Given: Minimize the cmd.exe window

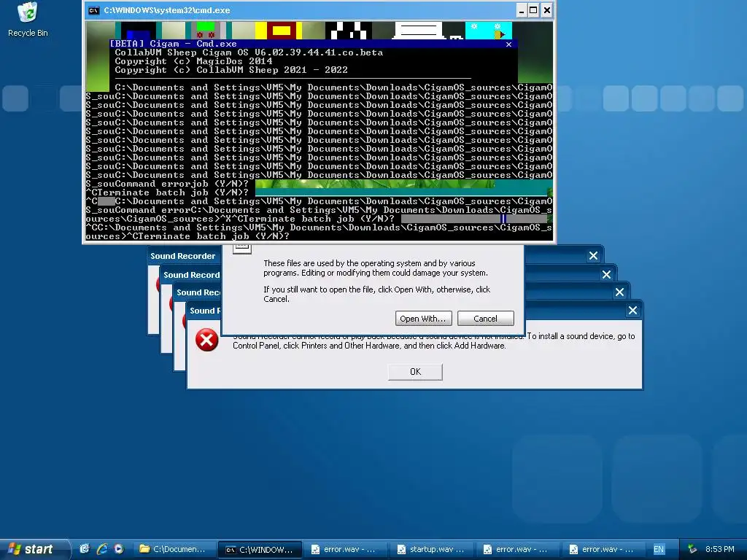Looking at the screenshot, I should 522,10.
